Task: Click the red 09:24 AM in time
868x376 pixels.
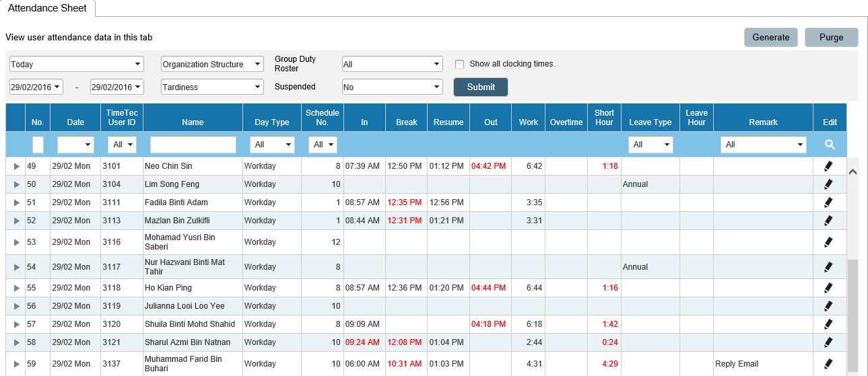Action: click(362, 342)
